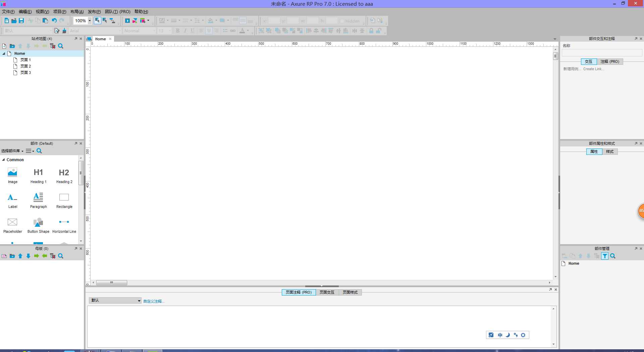Open the 默认 notes dropdown

coord(115,300)
